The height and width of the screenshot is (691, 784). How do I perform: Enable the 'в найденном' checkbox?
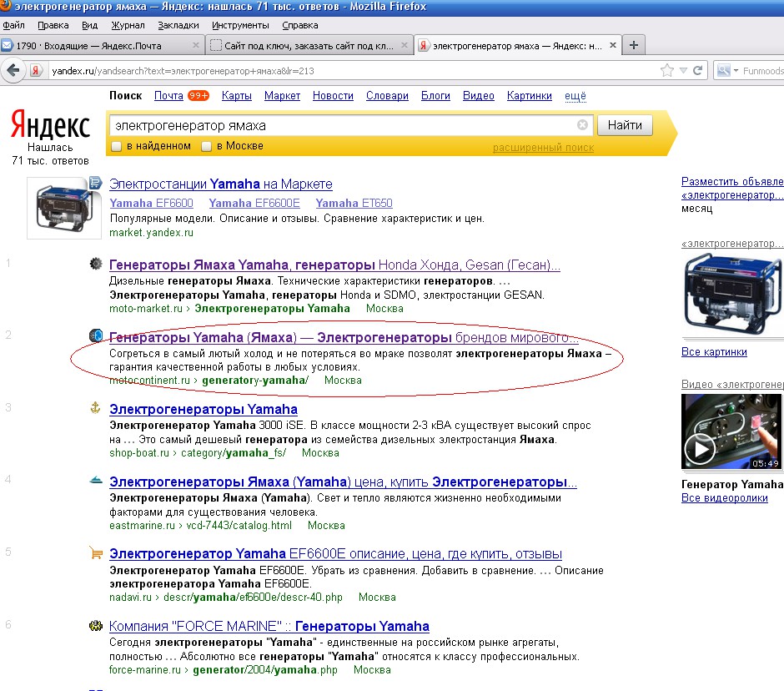[116, 147]
